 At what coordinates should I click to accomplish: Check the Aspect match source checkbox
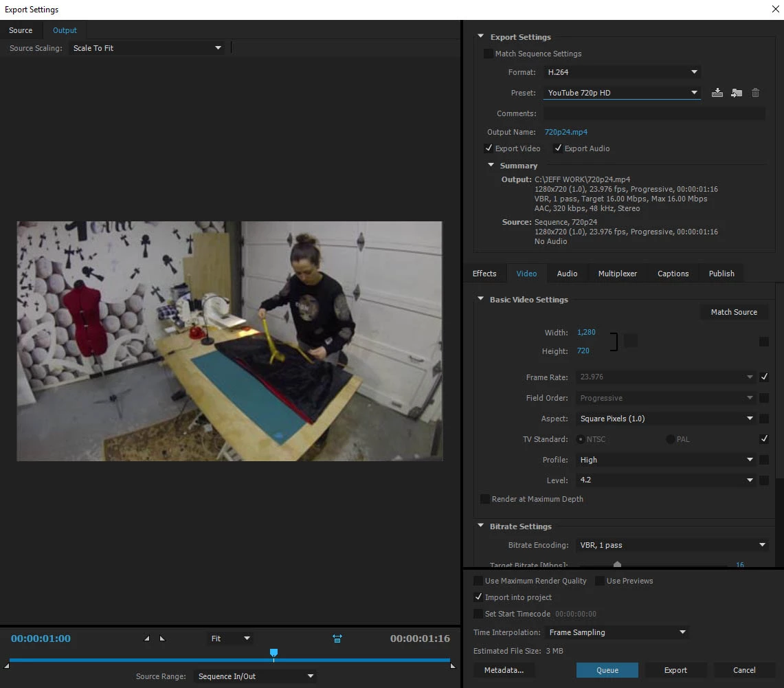764,419
